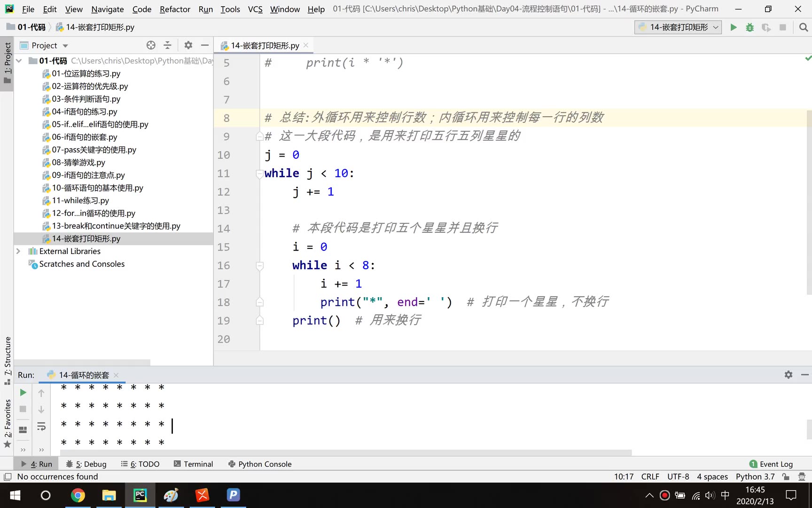Fold the while j < 10 block
This screenshot has width=812, height=508.
259,174
